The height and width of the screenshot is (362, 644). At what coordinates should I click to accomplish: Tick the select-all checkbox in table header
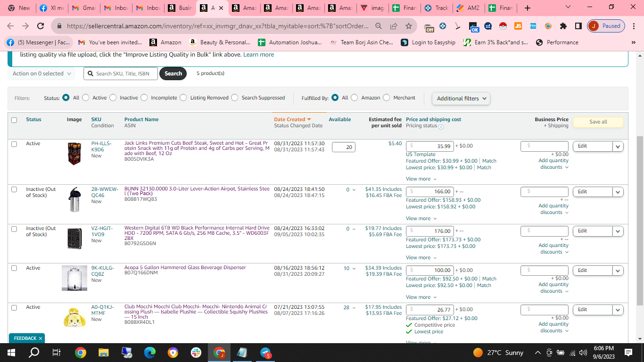[x=14, y=120]
